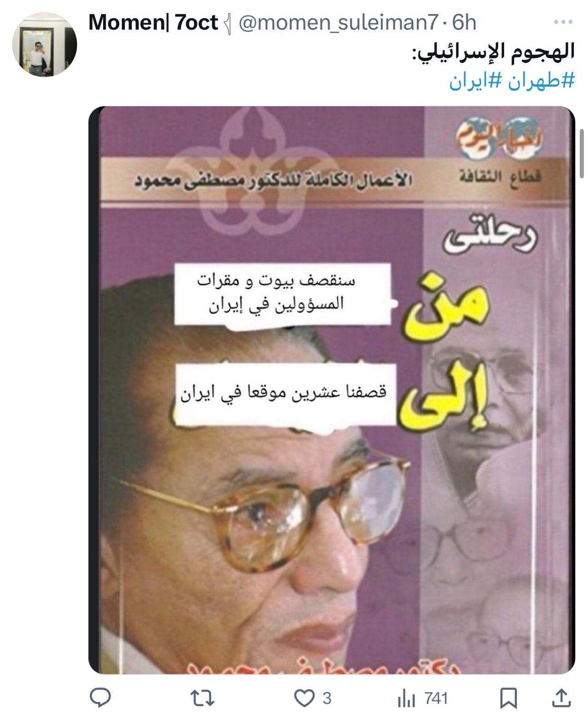Open the reply speech bubble icon

tap(100, 698)
